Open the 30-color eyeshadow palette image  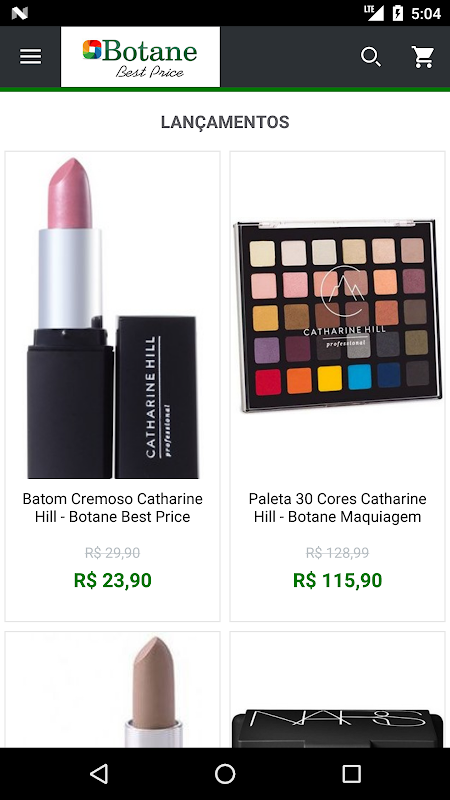[x=337, y=315]
